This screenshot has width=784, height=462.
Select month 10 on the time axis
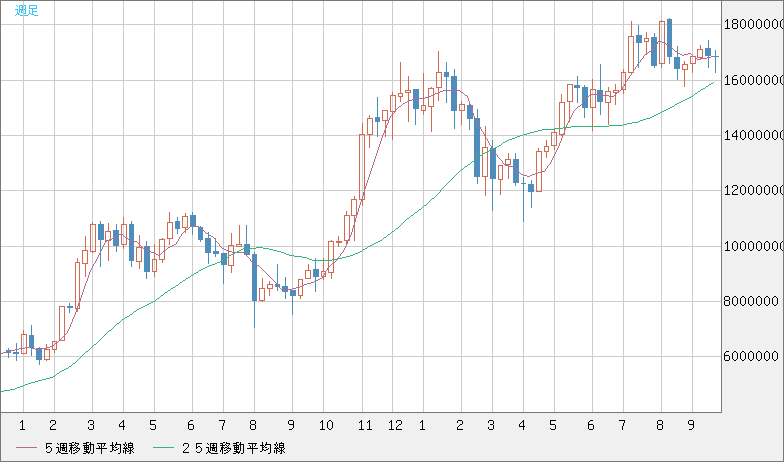[x=325, y=424]
